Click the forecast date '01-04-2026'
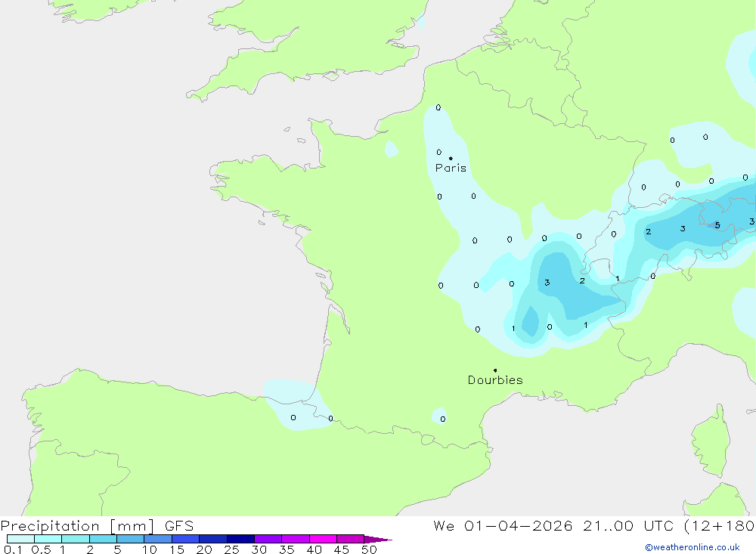Image resolution: width=756 pixels, height=554 pixels. coord(519,526)
